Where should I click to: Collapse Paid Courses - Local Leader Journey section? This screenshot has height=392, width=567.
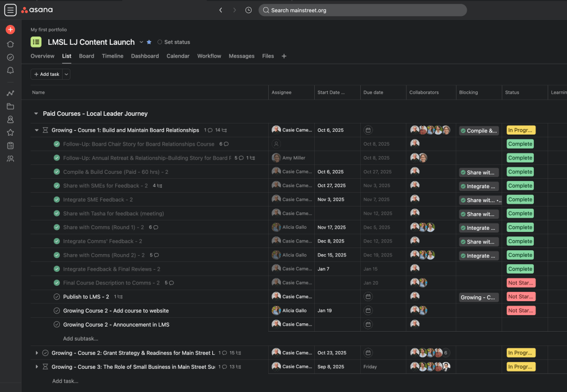pos(36,114)
